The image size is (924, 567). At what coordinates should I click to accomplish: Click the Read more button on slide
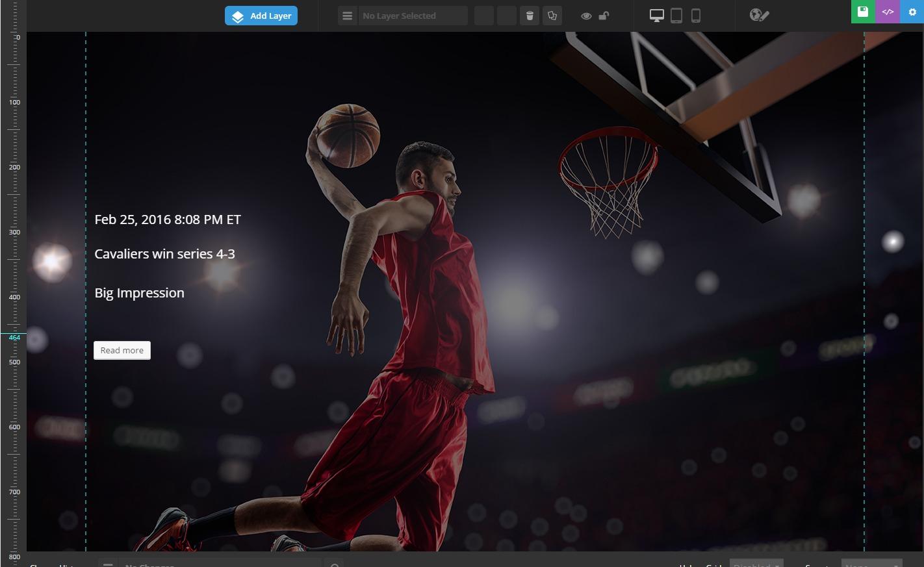[122, 350]
